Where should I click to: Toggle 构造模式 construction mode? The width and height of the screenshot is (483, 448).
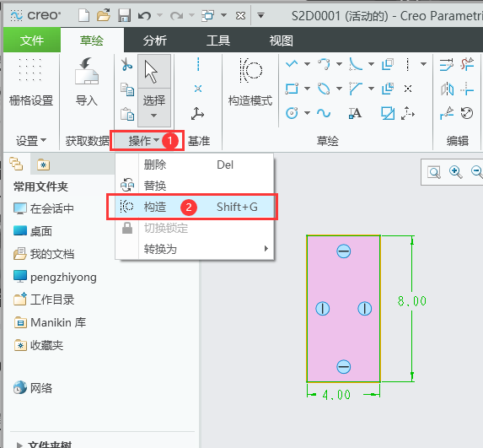tap(250, 82)
